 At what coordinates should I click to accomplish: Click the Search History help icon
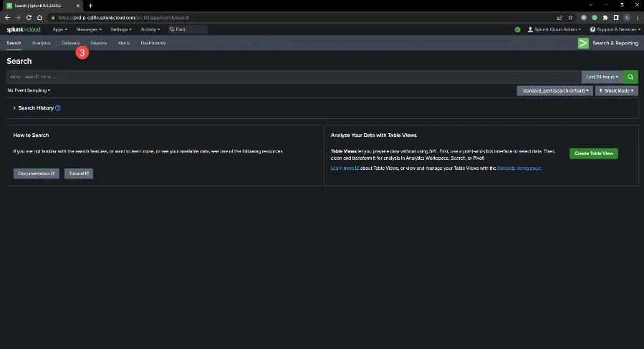tap(58, 108)
